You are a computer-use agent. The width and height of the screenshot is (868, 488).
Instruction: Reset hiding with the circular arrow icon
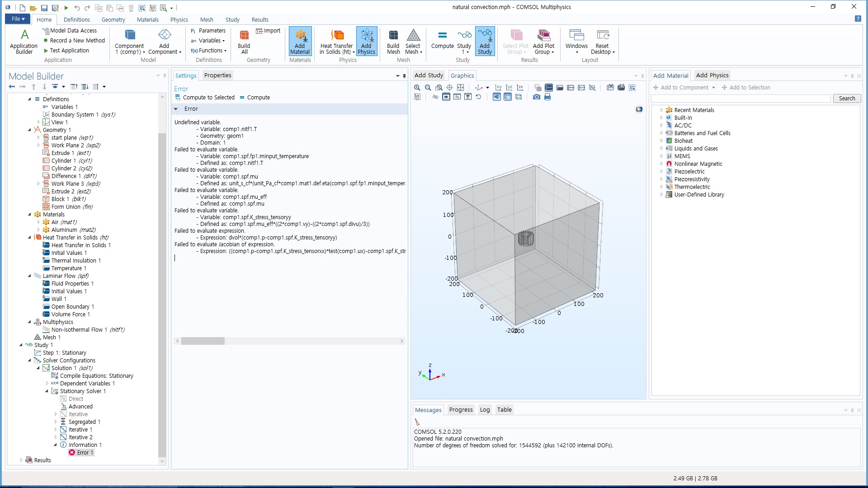click(x=478, y=97)
